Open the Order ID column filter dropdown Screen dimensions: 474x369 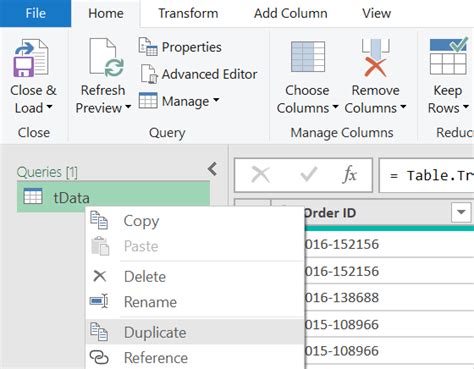tap(461, 212)
